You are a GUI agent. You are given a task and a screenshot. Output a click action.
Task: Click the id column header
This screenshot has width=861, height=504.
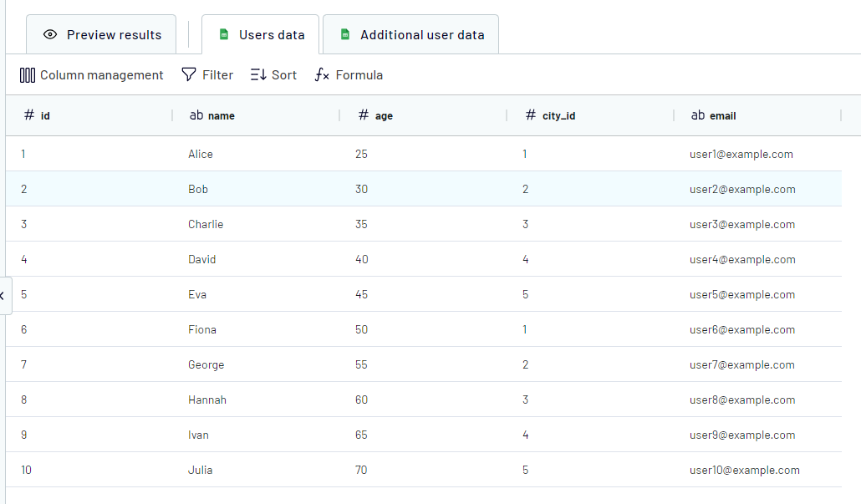45,116
